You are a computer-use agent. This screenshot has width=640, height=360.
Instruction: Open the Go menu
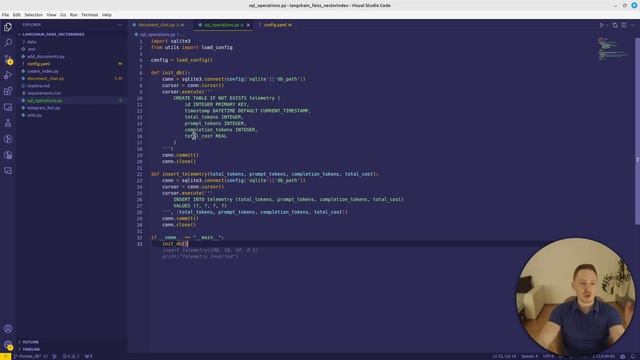point(63,15)
